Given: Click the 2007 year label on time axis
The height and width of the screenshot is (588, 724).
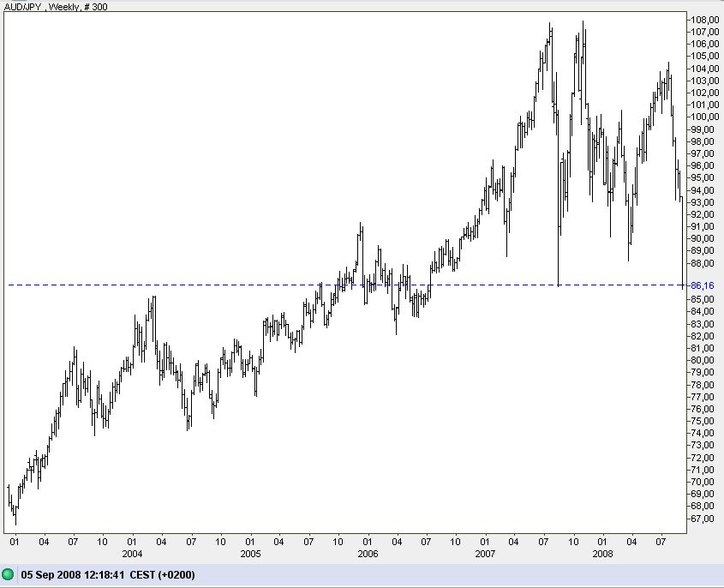Looking at the screenshot, I should pyautogui.click(x=485, y=554).
